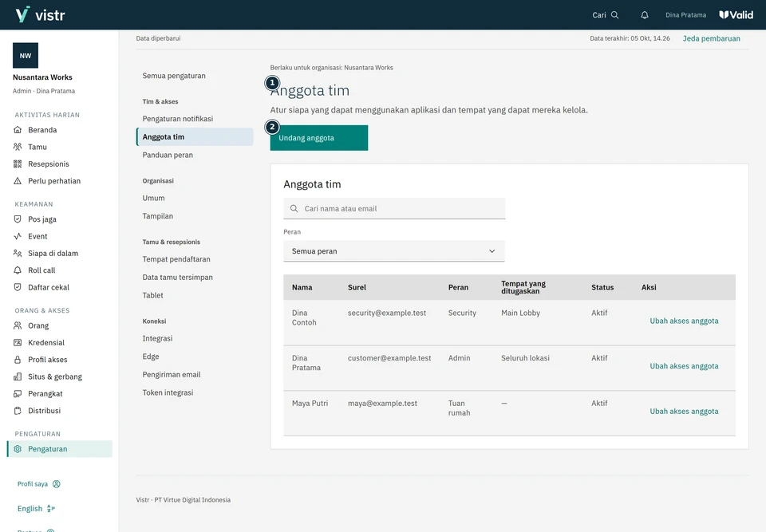The image size is (766, 532).
Task: Click the Jeda pembaruan link
Action: click(711, 38)
